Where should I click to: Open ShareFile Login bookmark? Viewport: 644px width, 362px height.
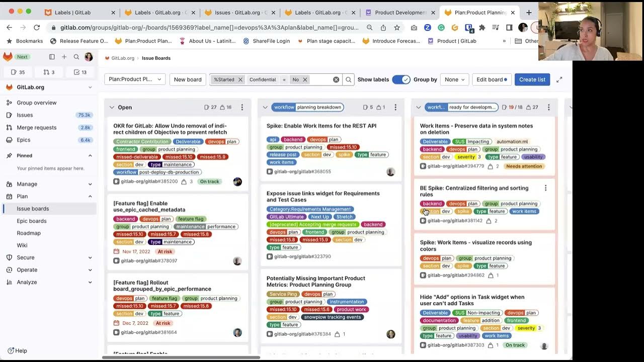click(x=266, y=41)
